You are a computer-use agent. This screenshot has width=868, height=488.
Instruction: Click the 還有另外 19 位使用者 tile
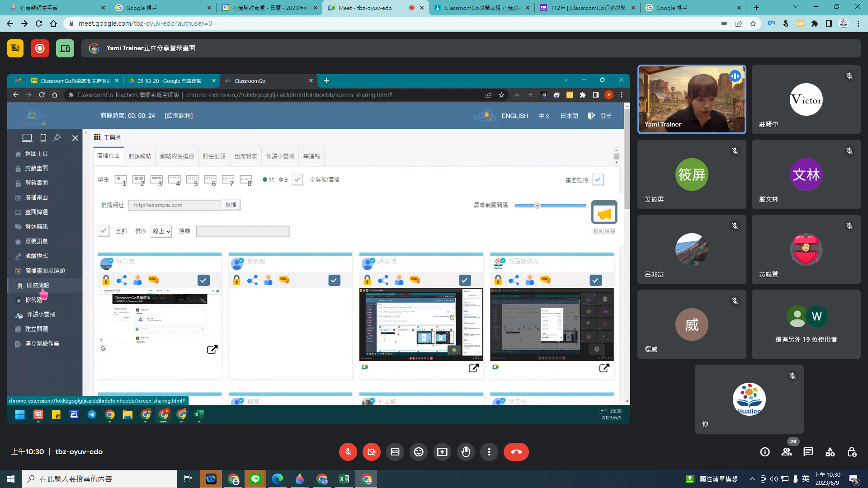pos(806,324)
